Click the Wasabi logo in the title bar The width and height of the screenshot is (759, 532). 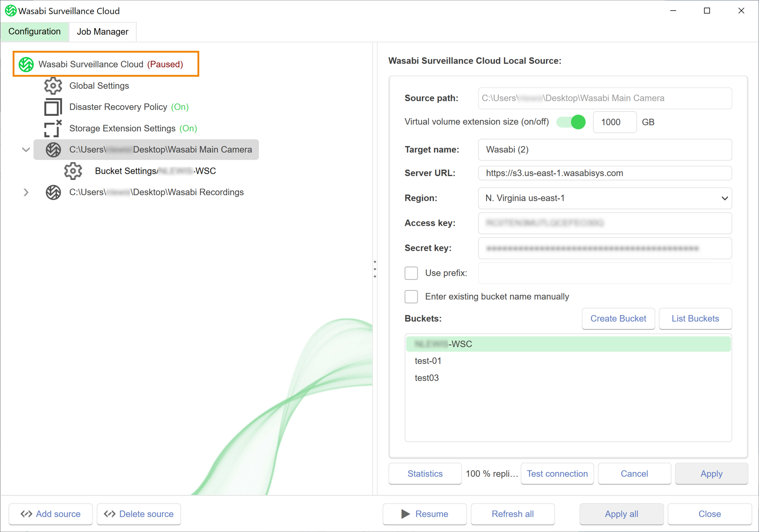pyautogui.click(x=11, y=11)
